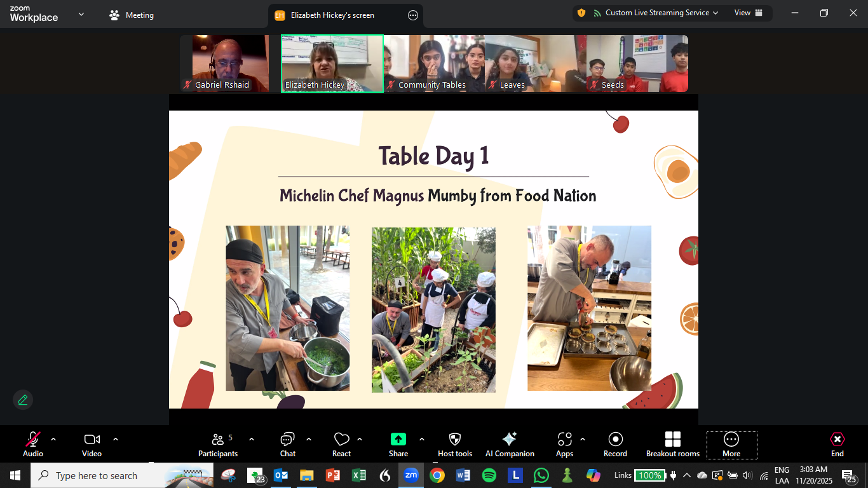868x488 pixels.
Task: Open Breakout rooms
Action: coord(672,444)
